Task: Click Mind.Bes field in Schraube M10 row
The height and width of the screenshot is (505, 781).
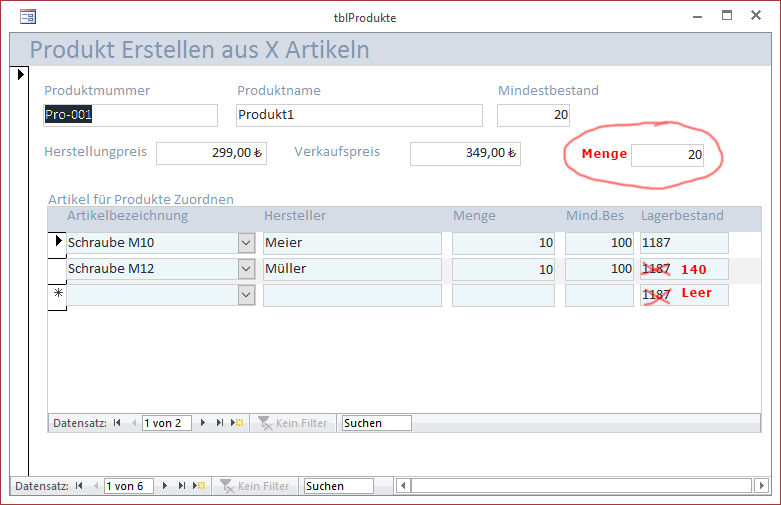Action: (599, 243)
